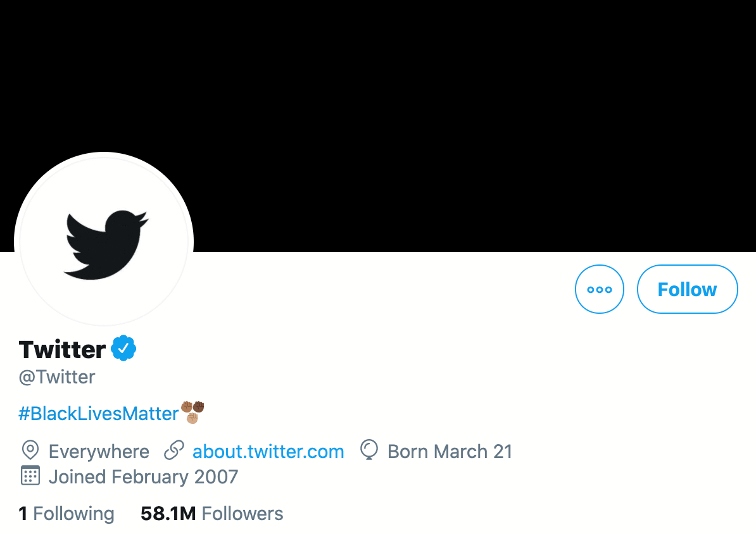756x534 pixels.
Task: Click the bold Twitter display name
Action: pyautogui.click(x=62, y=349)
